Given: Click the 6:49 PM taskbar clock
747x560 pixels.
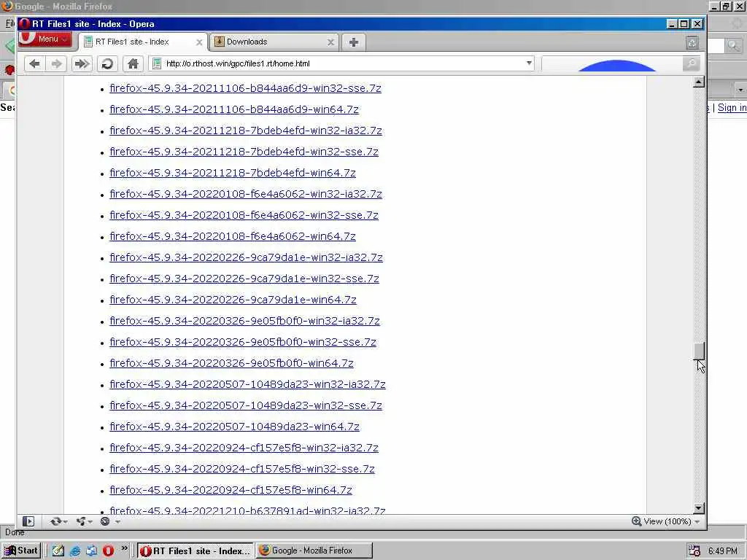Looking at the screenshot, I should [723, 551].
